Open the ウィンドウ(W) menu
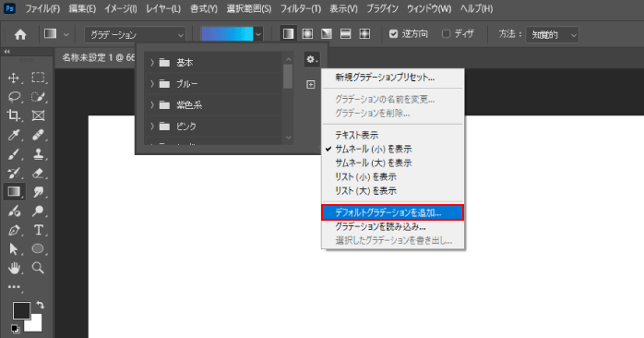 tap(429, 8)
